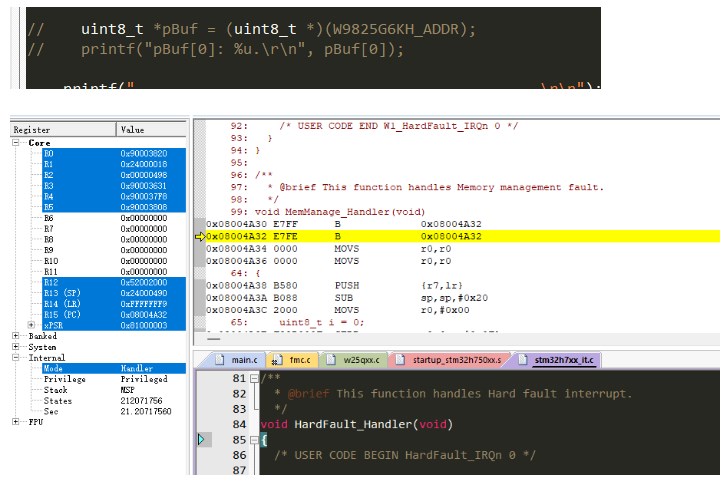Collapse the comment fold at line 81
The width and height of the screenshot is (722, 485).
[254, 379]
